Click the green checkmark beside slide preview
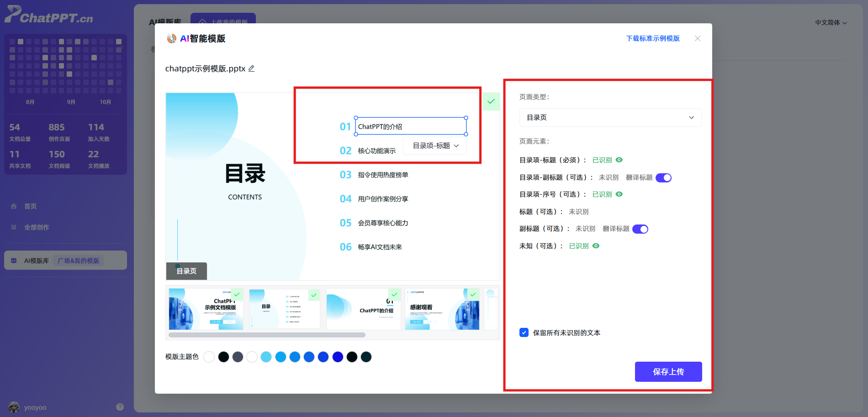The height and width of the screenshot is (417, 868). point(491,102)
